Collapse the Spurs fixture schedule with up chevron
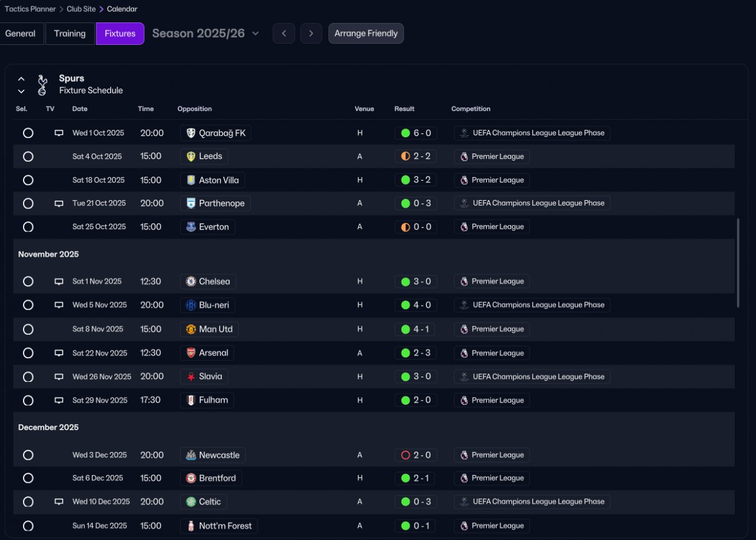Screen dimensions: 756x540 coord(21,78)
